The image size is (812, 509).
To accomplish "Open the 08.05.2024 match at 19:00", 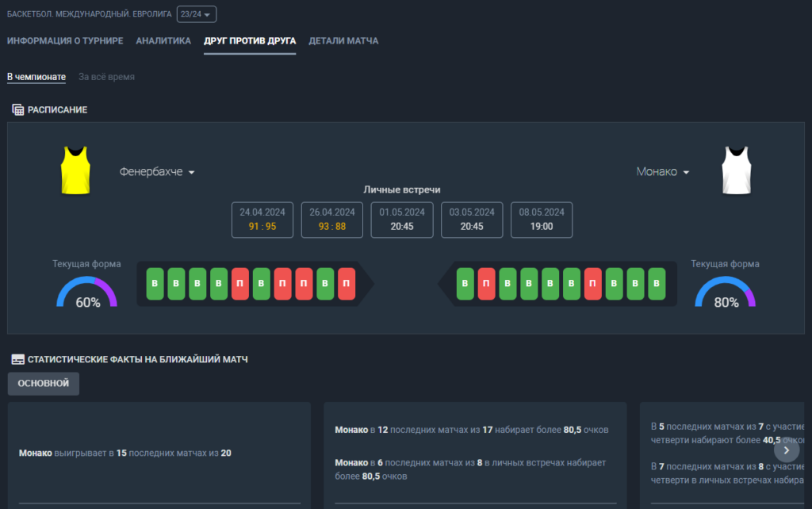I will tap(542, 220).
